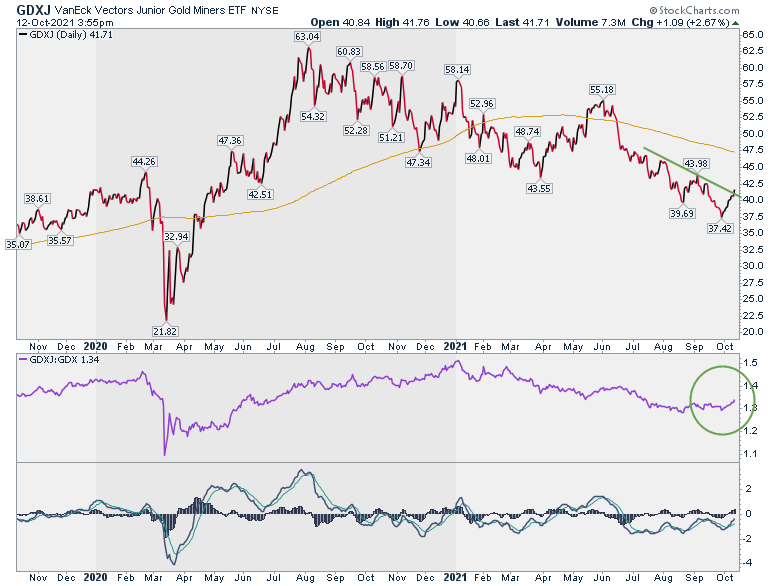The width and height of the screenshot is (780, 586).
Task: Click the 'VanEck Vectors Junior Gold Miners ETF' name
Action: pyautogui.click(x=151, y=10)
